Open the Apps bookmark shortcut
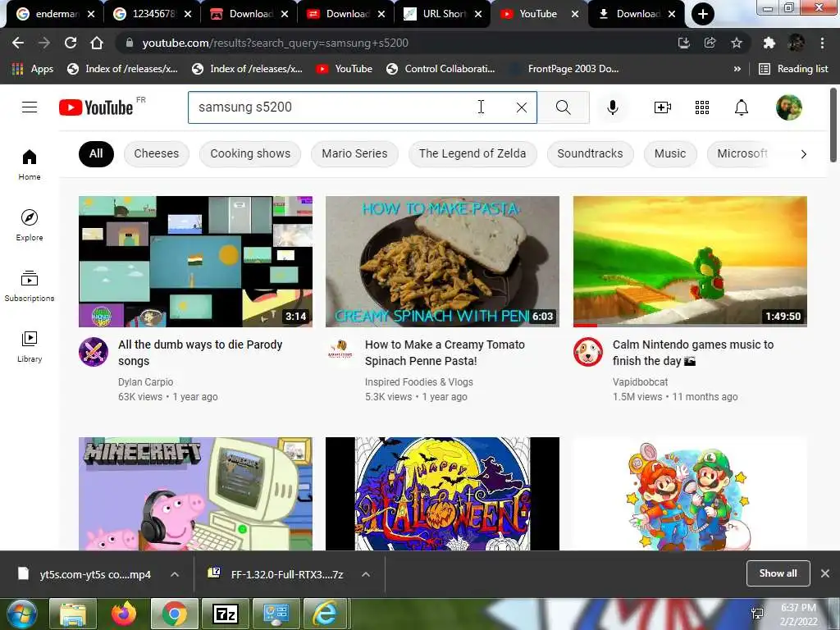The width and height of the screenshot is (840, 630). tap(33, 69)
